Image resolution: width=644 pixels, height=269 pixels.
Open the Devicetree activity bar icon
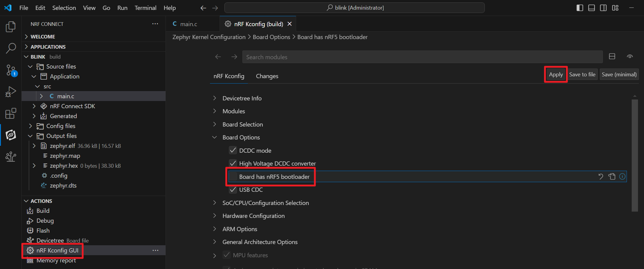pos(11,157)
